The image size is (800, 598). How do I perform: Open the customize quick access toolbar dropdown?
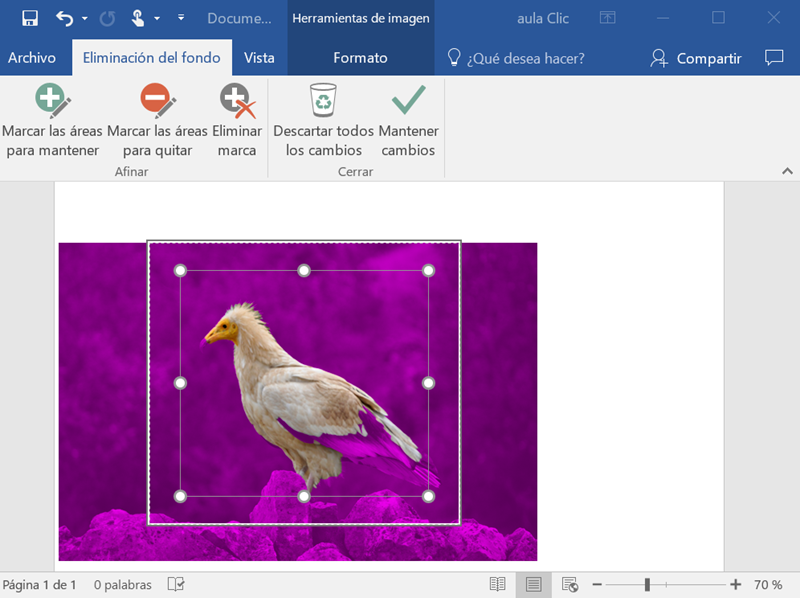pyautogui.click(x=181, y=17)
